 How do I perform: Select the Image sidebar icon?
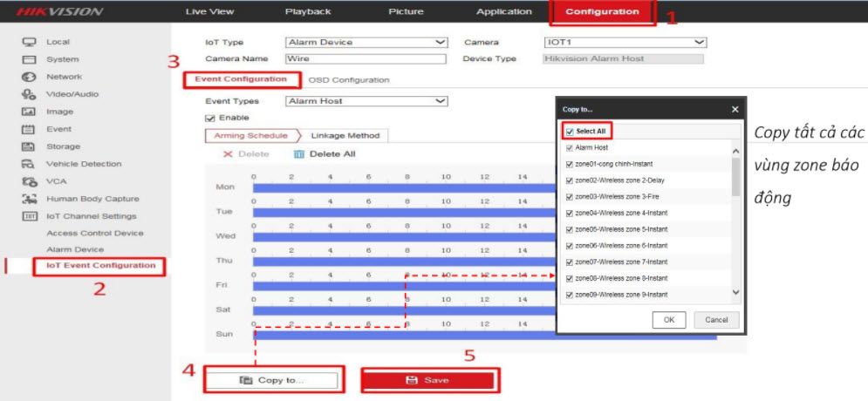29,112
